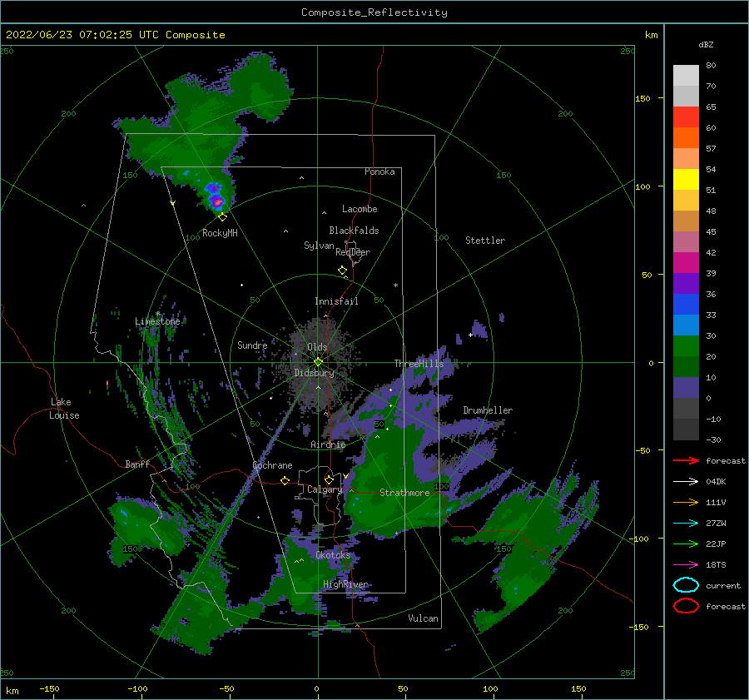Click the Vulcan town label
Screen dimensions: 749x700
click(x=423, y=618)
